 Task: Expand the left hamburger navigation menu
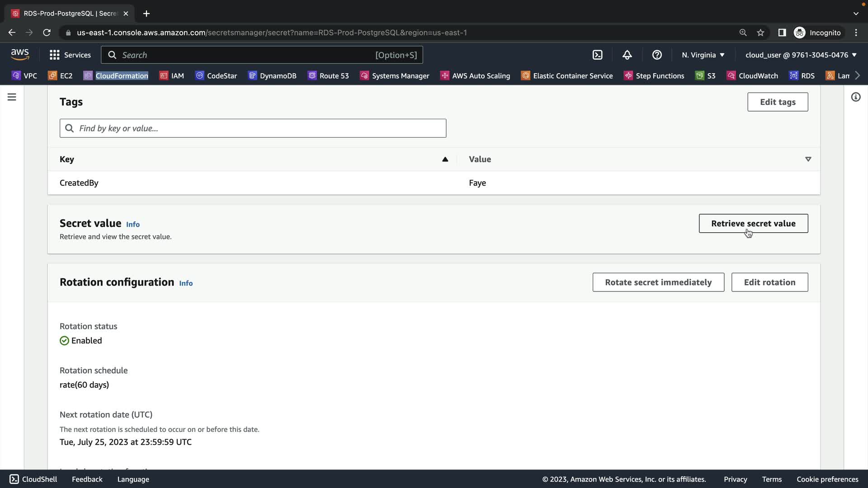[12, 97]
